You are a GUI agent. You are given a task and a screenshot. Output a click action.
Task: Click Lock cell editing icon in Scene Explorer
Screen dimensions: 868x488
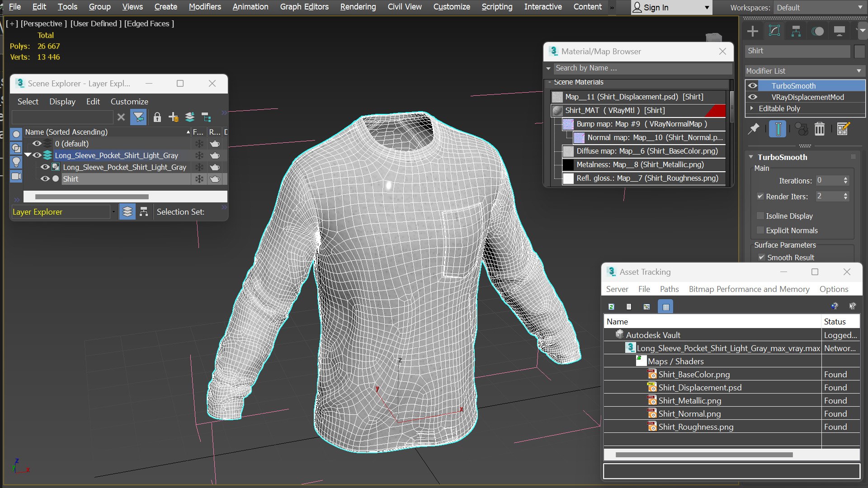click(157, 117)
